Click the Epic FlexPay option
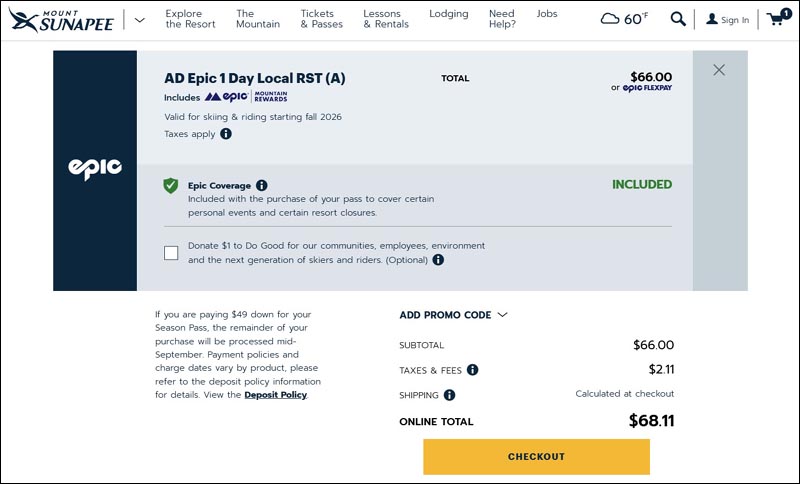This screenshot has width=800, height=484. tap(647, 88)
